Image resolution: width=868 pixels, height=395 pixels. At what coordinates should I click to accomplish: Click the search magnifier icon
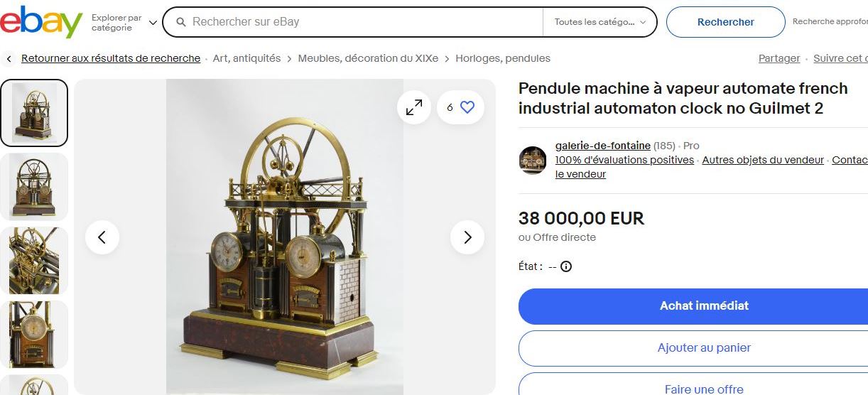181,22
